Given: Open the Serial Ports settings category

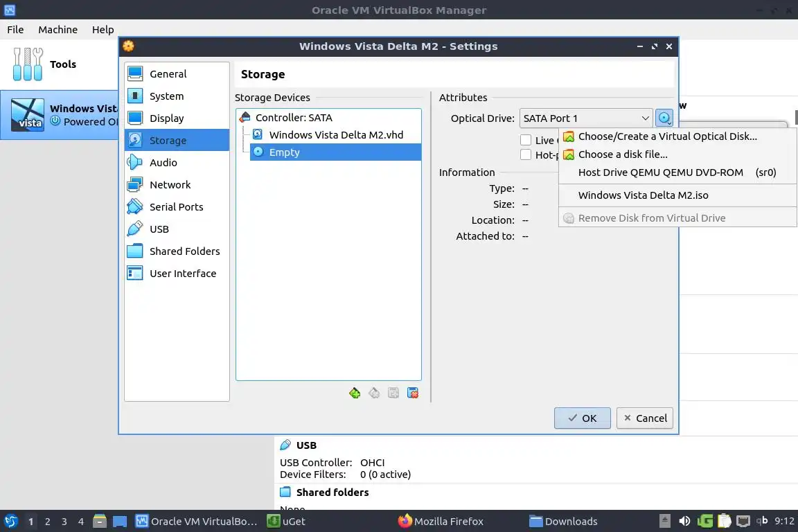Looking at the screenshot, I should click(177, 206).
